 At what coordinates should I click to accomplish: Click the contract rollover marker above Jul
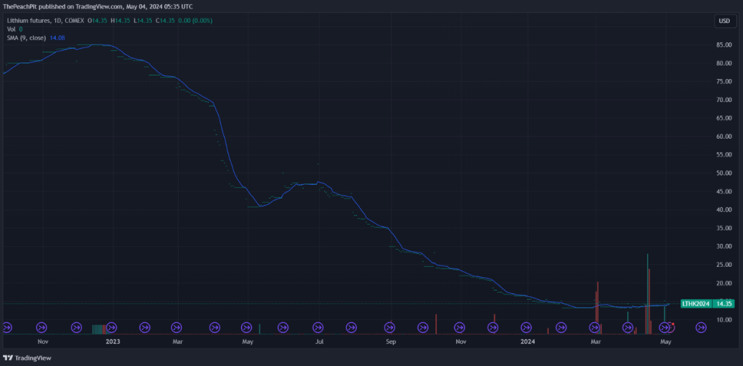318,327
